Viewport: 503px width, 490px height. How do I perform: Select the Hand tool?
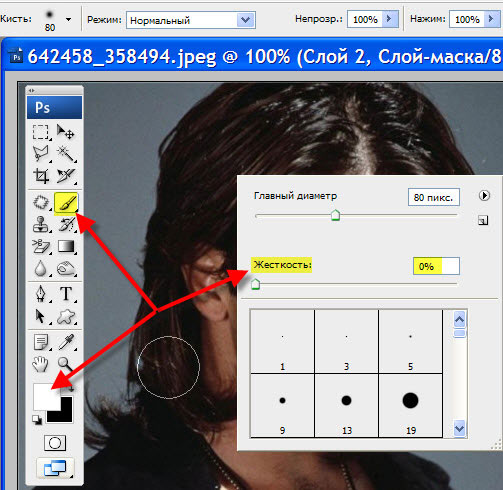[41, 364]
